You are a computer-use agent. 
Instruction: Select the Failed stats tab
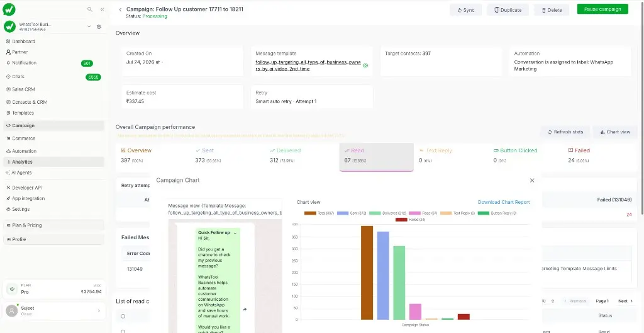point(599,156)
